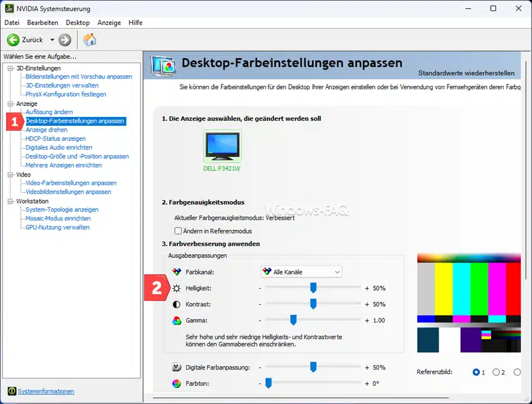Open PhysX-Konfiguration festlegen
Screen dimensions: 532x404
click(66, 95)
